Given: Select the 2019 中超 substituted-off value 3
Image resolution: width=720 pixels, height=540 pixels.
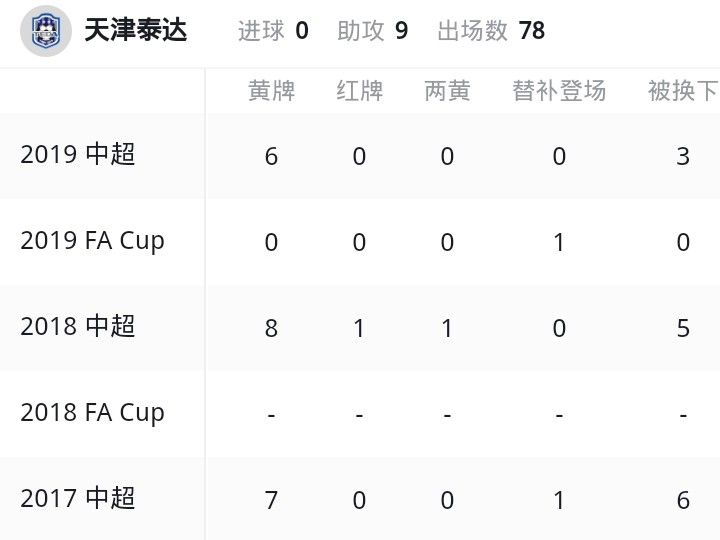Looking at the screenshot, I should click(x=683, y=157).
